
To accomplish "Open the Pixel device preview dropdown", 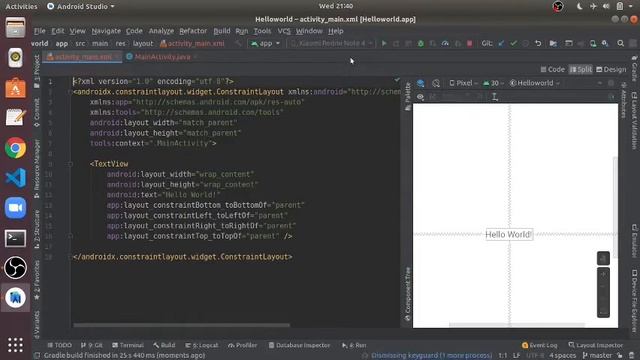I will pyautogui.click(x=464, y=83).
